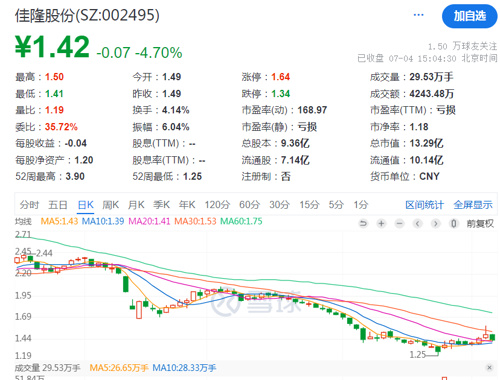Click the 总市值 value 13.29亿

coord(426,143)
